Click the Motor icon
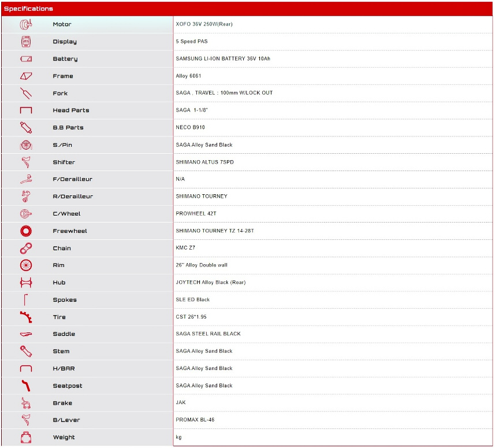The height and width of the screenshot is (448, 495). pyautogui.click(x=26, y=24)
